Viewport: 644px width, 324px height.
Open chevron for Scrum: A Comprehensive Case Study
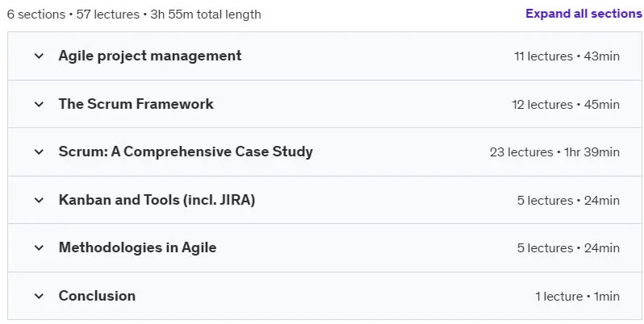click(x=39, y=152)
